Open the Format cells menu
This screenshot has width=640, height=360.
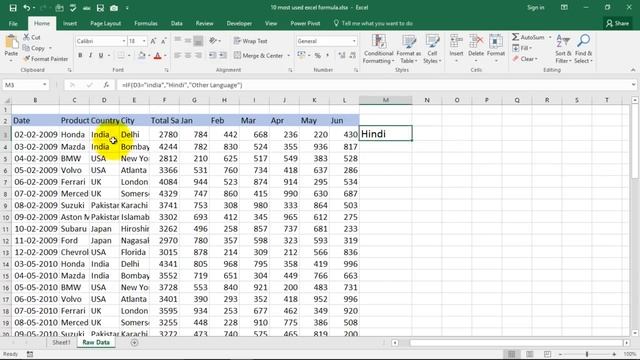point(496,49)
